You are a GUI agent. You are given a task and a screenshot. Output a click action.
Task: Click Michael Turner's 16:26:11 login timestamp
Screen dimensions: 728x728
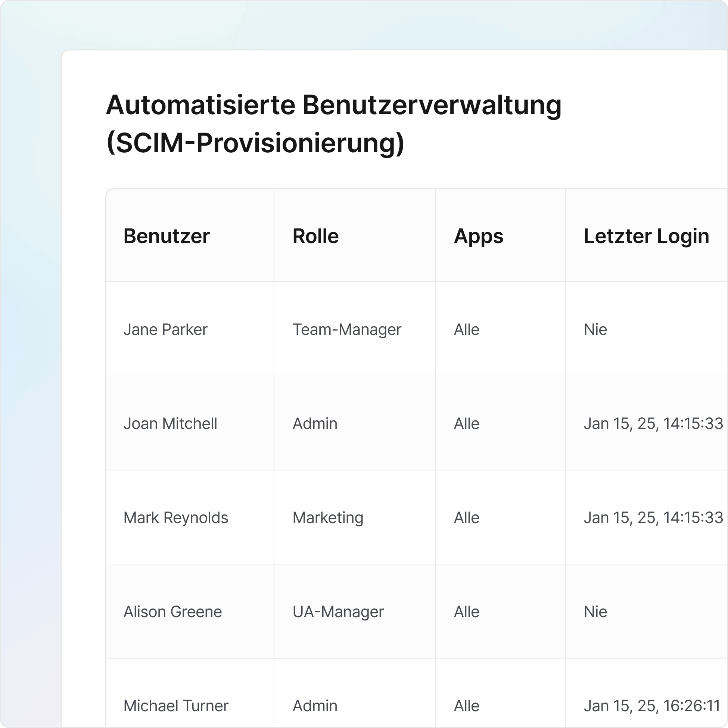[x=651, y=706]
